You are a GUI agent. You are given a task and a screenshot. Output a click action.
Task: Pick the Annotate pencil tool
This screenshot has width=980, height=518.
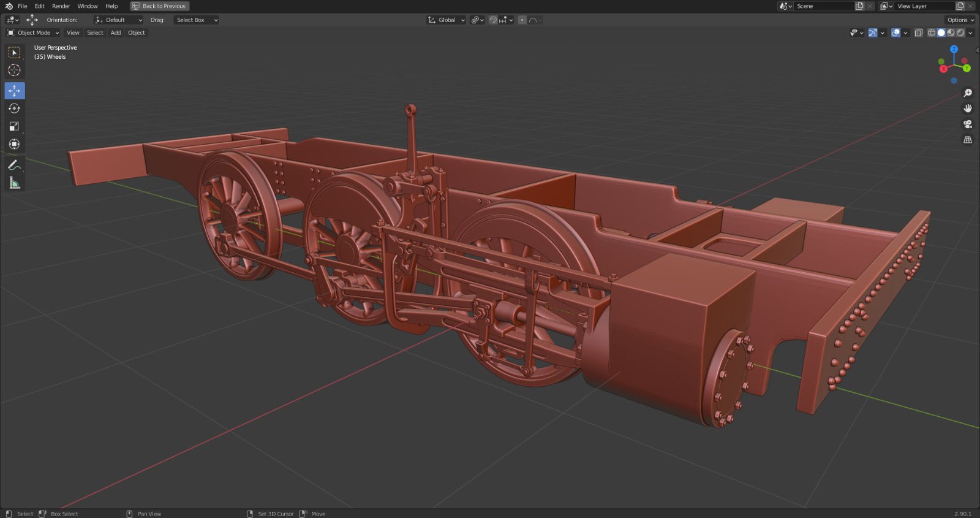coord(14,164)
